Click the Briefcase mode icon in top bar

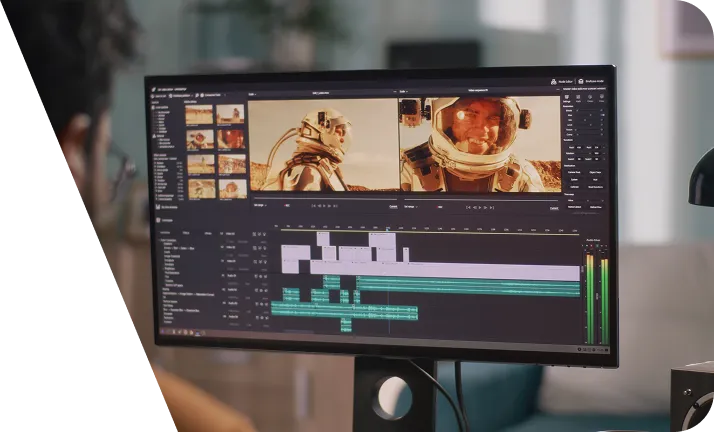(581, 81)
